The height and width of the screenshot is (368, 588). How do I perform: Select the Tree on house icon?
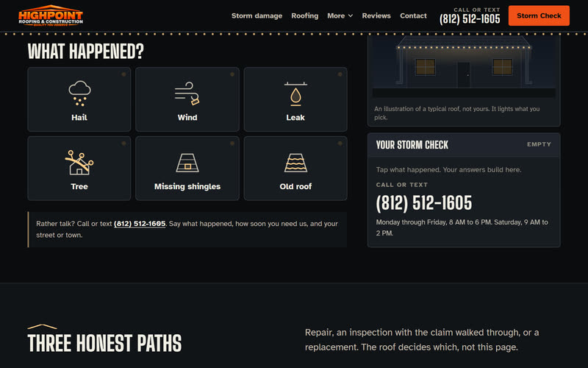coord(79,163)
